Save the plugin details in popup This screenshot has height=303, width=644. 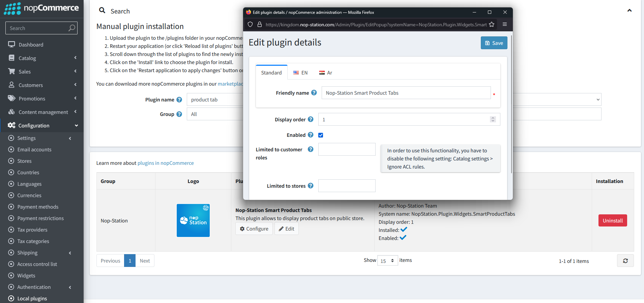(x=494, y=43)
